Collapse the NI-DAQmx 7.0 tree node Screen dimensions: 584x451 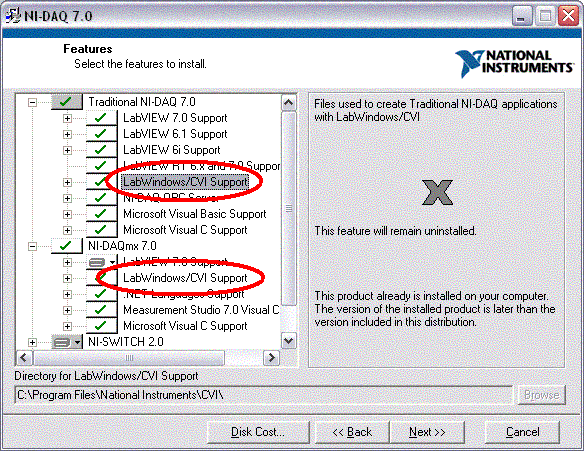coord(32,246)
